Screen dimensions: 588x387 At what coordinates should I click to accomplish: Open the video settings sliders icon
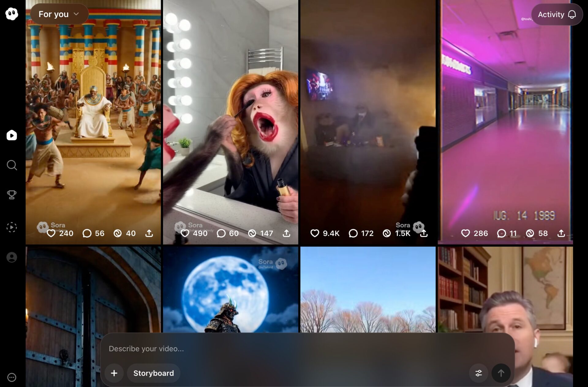coord(478,373)
